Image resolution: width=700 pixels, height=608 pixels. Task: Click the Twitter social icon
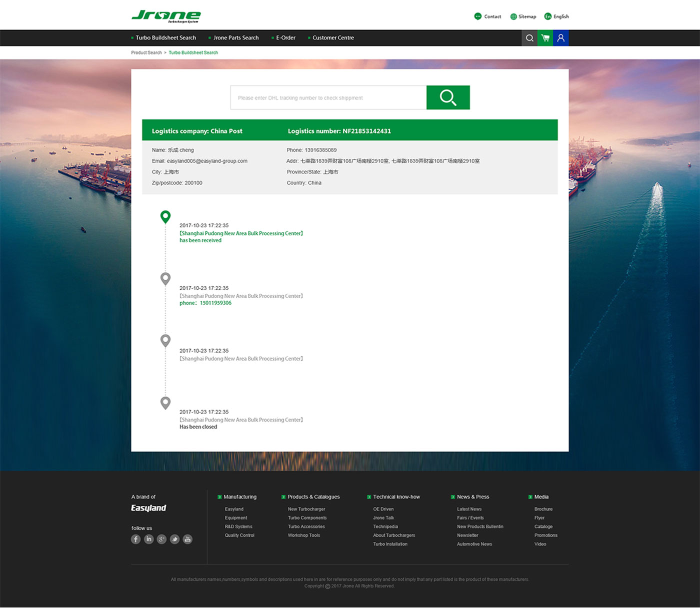(x=174, y=539)
